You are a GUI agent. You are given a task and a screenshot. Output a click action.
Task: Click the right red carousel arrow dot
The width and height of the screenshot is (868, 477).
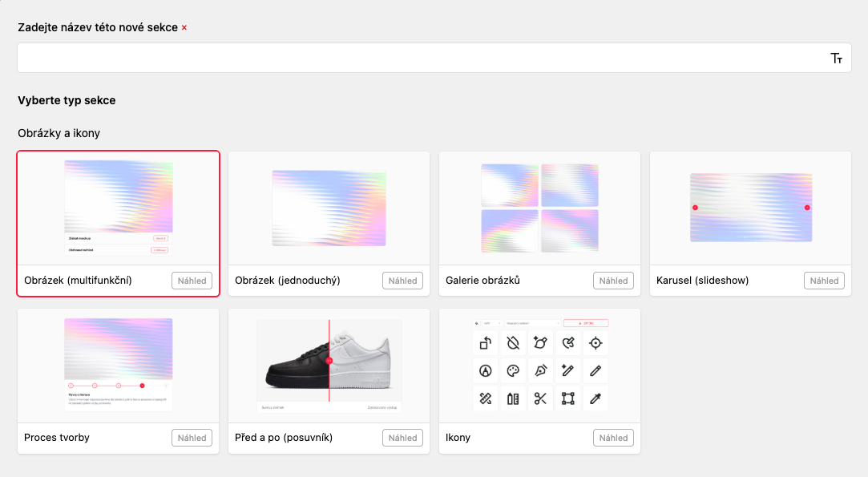tap(807, 208)
